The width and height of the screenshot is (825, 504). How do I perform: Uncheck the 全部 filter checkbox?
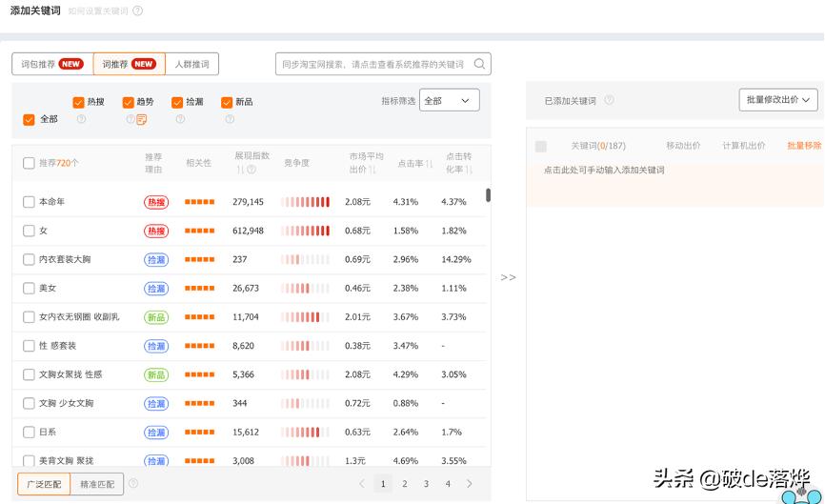(x=29, y=119)
